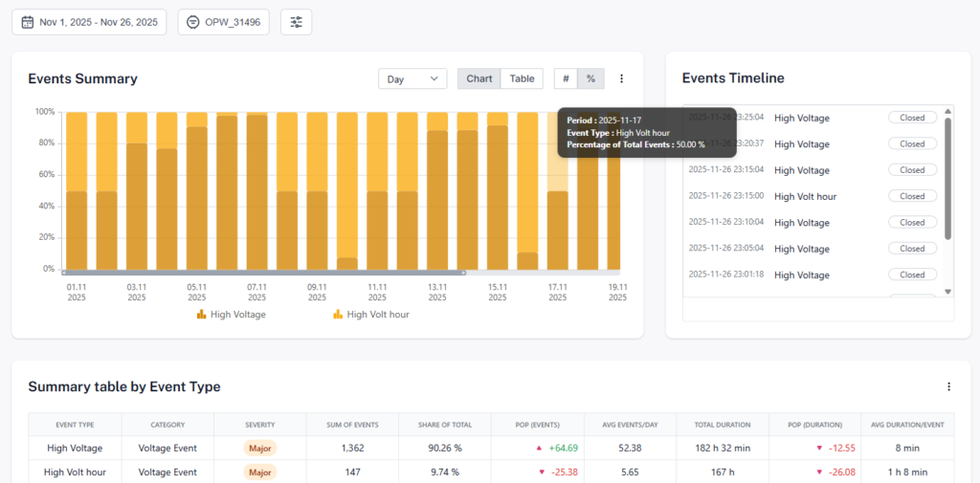Sort by SHARE OF TOTAL column header
The width and height of the screenshot is (980, 483).
tap(445, 425)
